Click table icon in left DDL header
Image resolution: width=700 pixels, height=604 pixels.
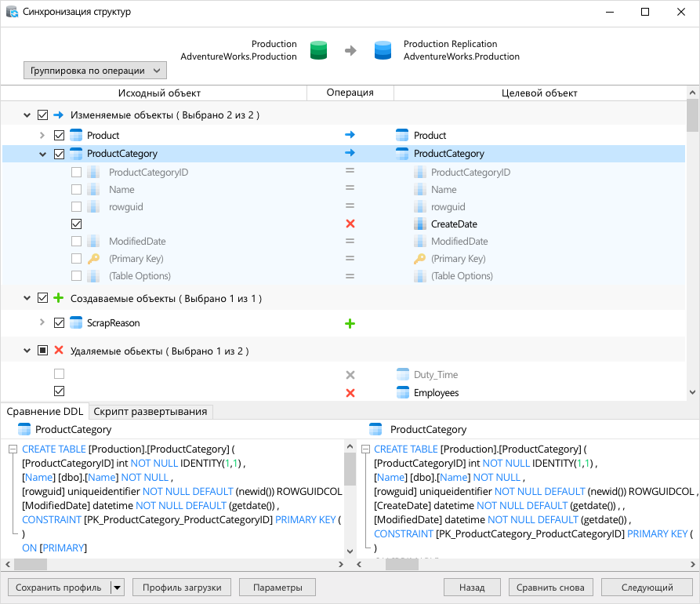tap(24, 429)
